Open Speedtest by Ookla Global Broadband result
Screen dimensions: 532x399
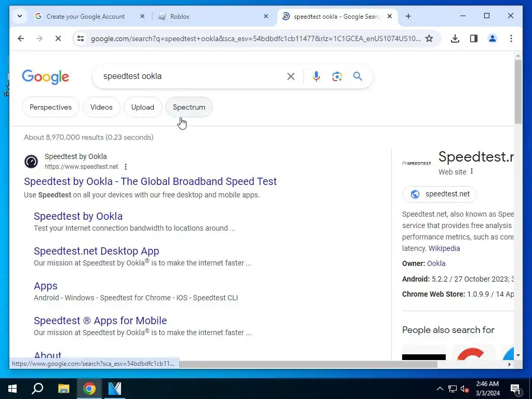pos(150,181)
